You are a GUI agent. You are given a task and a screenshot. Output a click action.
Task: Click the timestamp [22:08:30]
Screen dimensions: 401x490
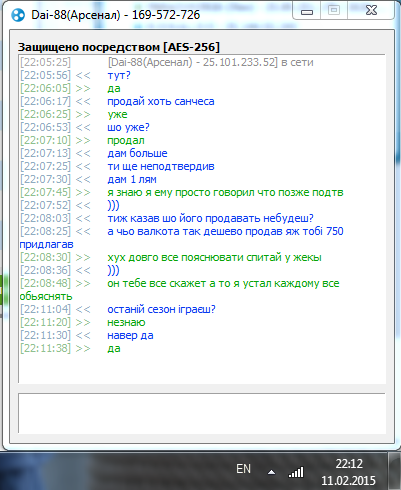45,257
